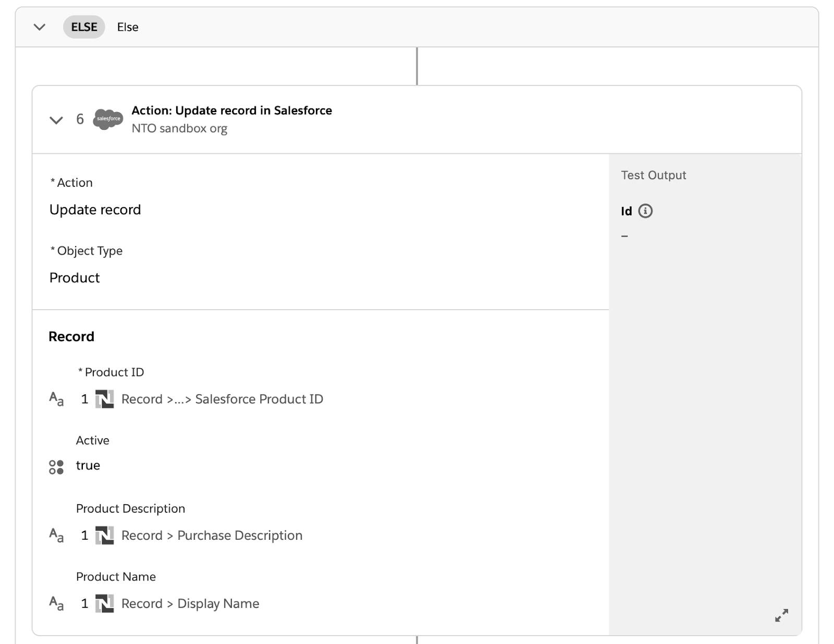Expand the Test Output panel icon
This screenshot has height=644, width=834.
781,615
